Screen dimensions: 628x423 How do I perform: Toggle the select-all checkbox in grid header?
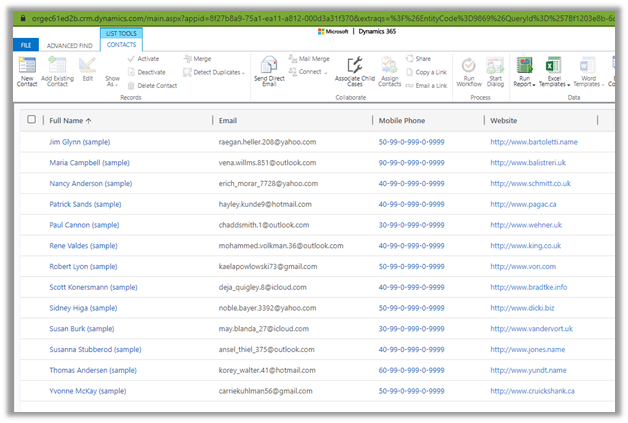click(31, 120)
